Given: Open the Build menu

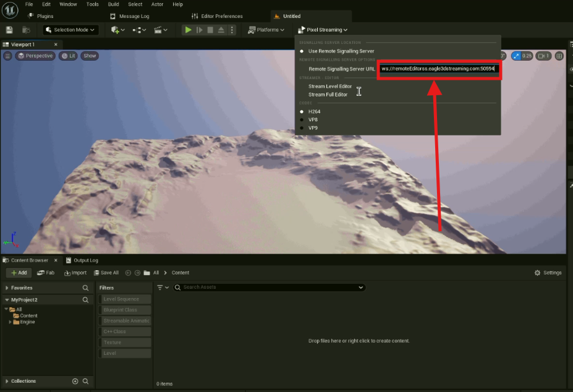Looking at the screenshot, I should tap(113, 4).
